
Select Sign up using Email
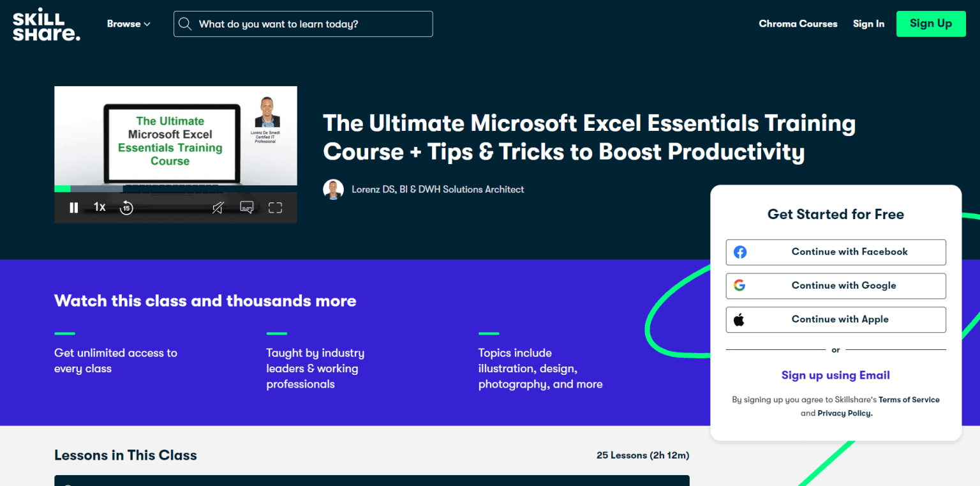pos(835,376)
